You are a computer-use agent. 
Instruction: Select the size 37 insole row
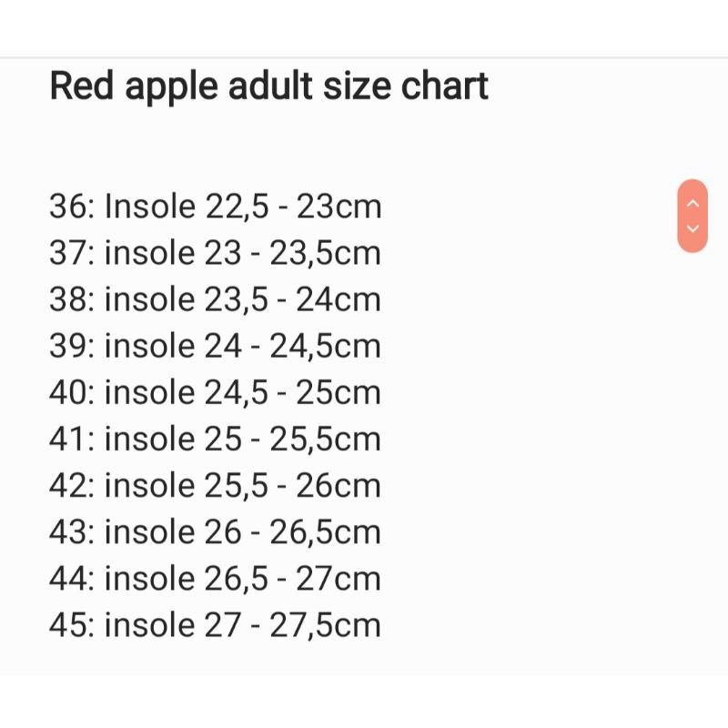point(215,253)
